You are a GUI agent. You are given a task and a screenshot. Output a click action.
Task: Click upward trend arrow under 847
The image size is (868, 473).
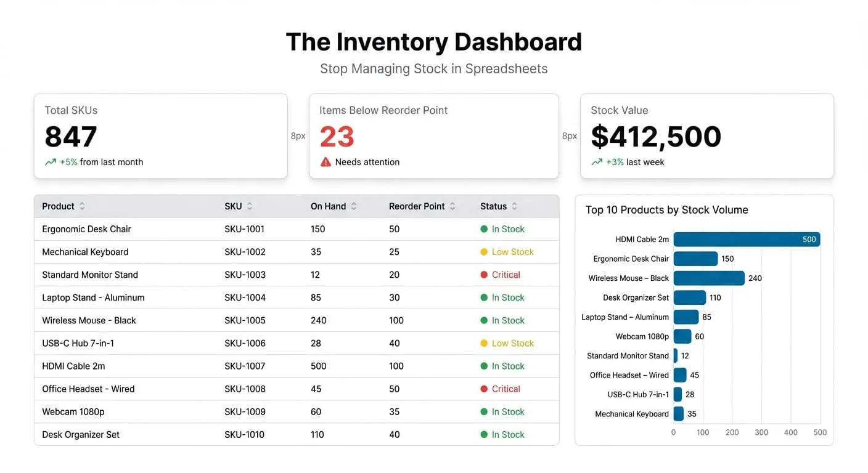(x=51, y=162)
